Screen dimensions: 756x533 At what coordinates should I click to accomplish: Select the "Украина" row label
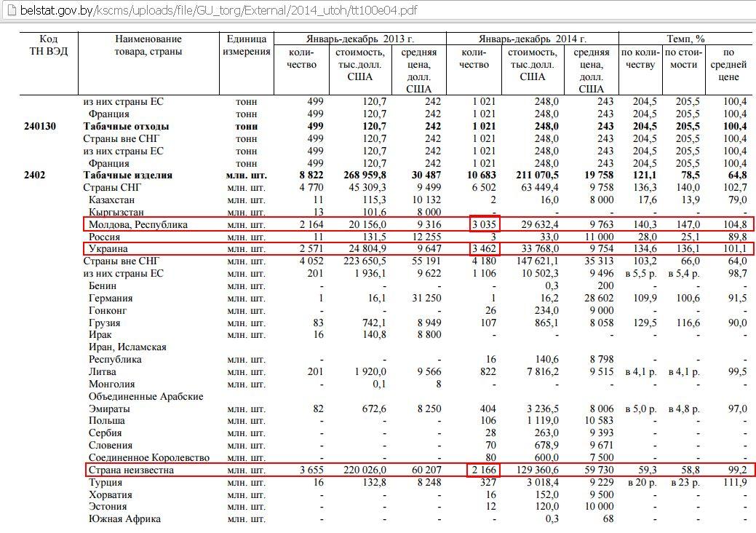click(108, 249)
